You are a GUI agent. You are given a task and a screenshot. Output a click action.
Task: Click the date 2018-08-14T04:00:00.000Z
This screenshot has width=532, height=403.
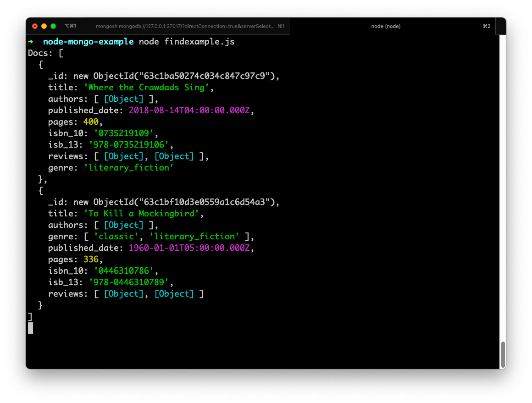(x=189, y=110)
